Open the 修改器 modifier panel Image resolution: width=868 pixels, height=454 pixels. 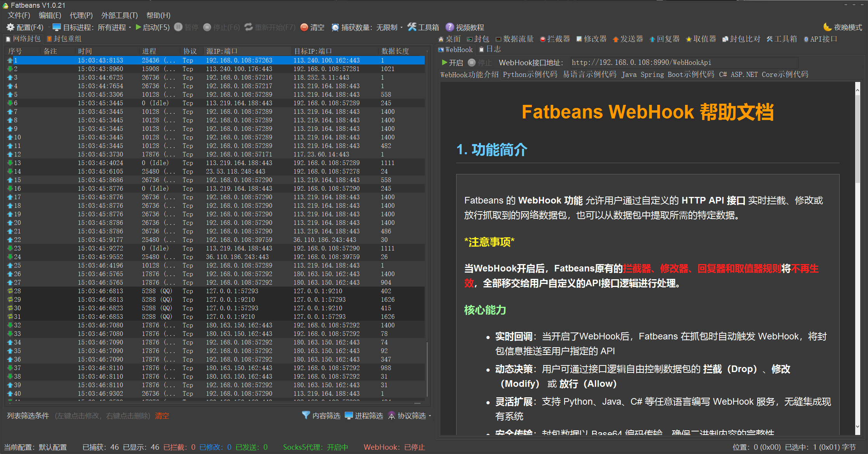(x=594, y=39)
